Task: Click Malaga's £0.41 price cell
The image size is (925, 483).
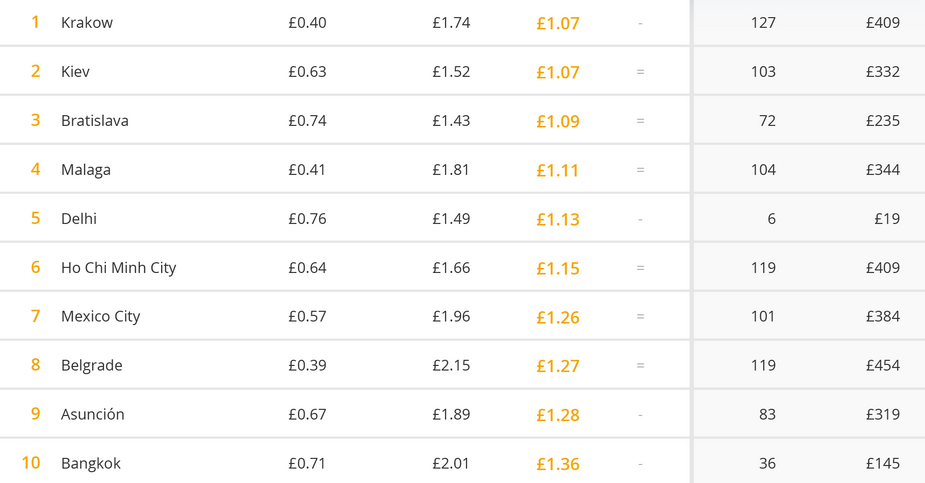Action: coord(307,170)
